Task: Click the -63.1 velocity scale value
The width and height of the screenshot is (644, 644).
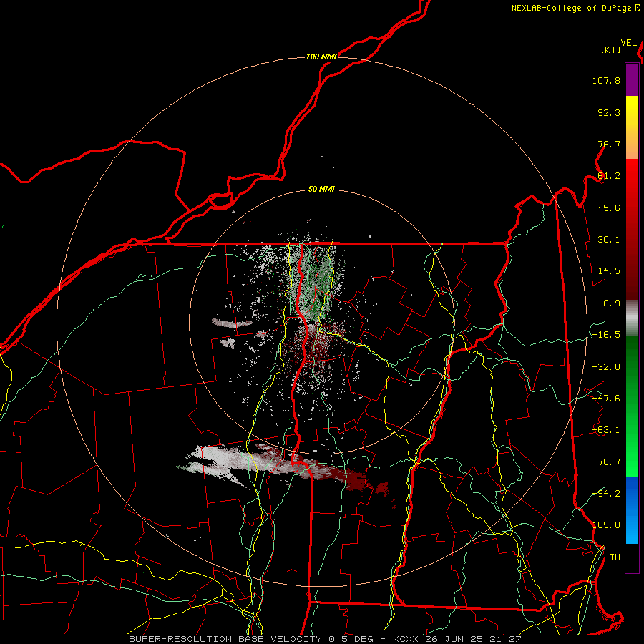Action: (x=606, y=430)
